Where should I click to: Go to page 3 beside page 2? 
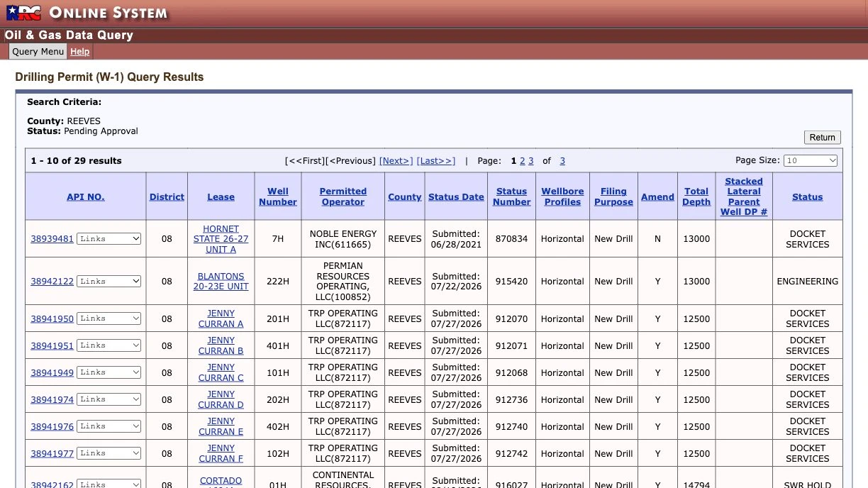531,161
